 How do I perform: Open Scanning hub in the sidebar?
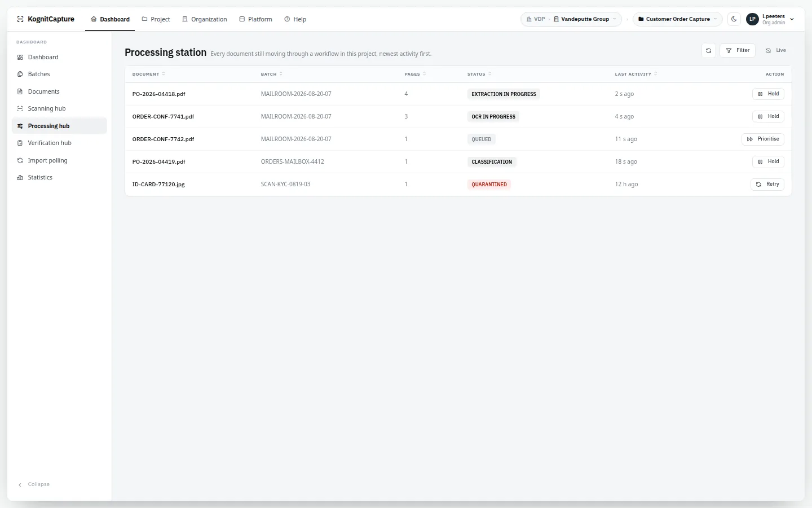[59, 108]
